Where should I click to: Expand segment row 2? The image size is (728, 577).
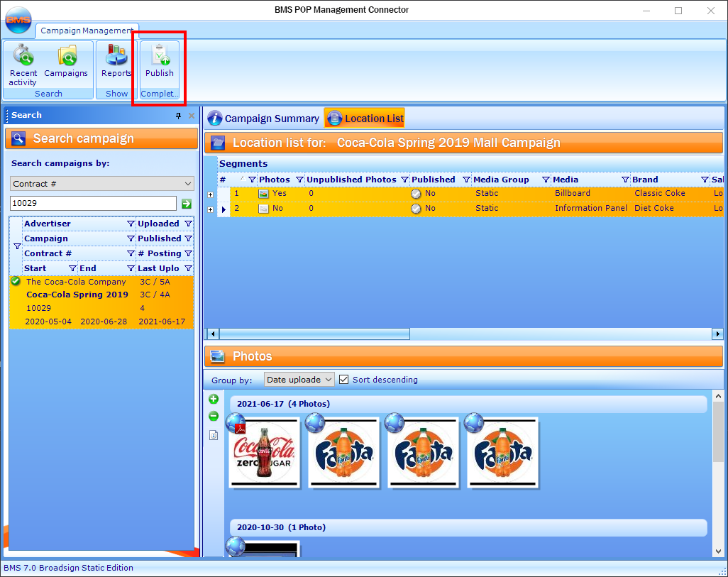(210, 209)
